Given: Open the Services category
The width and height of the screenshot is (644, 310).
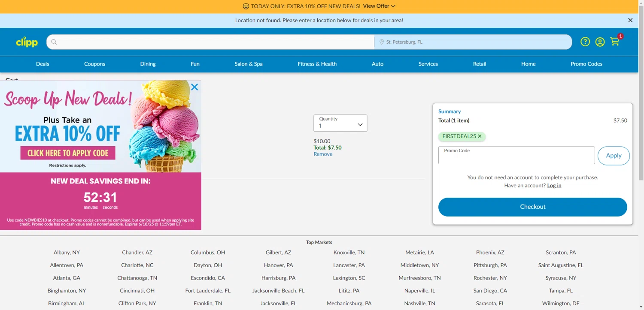Looking at the screenshot, I should pyautogui.click(x=428, y=64).
